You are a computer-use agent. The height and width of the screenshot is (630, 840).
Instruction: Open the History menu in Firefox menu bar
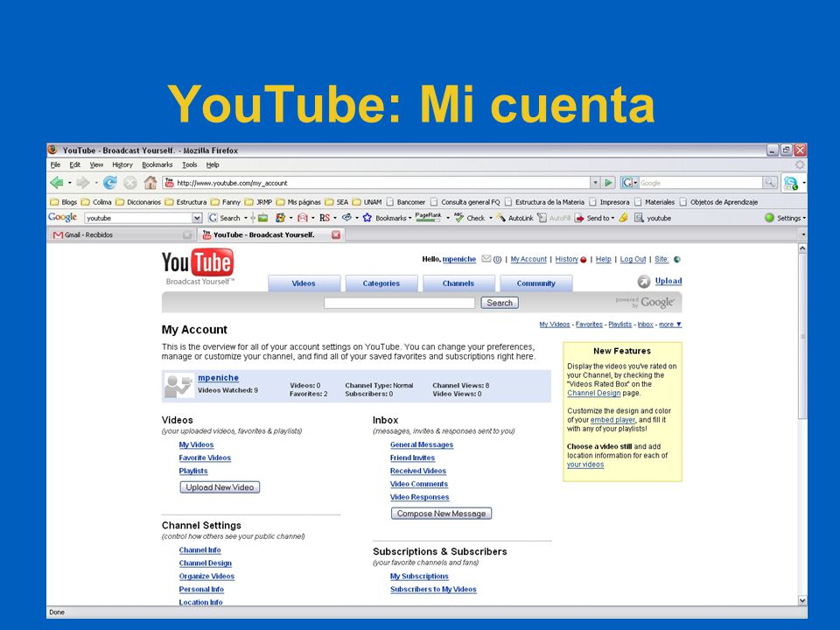[x=122, y=165]
